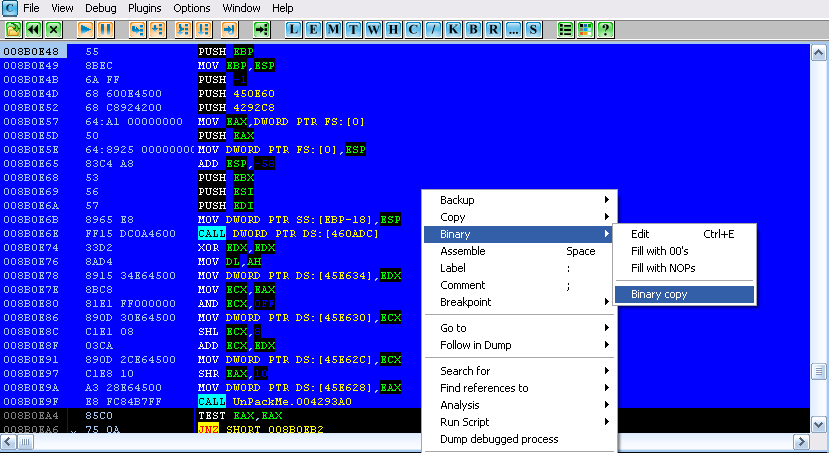Viewport: 829px width, 453px height.
Task: Click the green Help question mark icon
Action: pyautogui.click(x=604, y=29)
